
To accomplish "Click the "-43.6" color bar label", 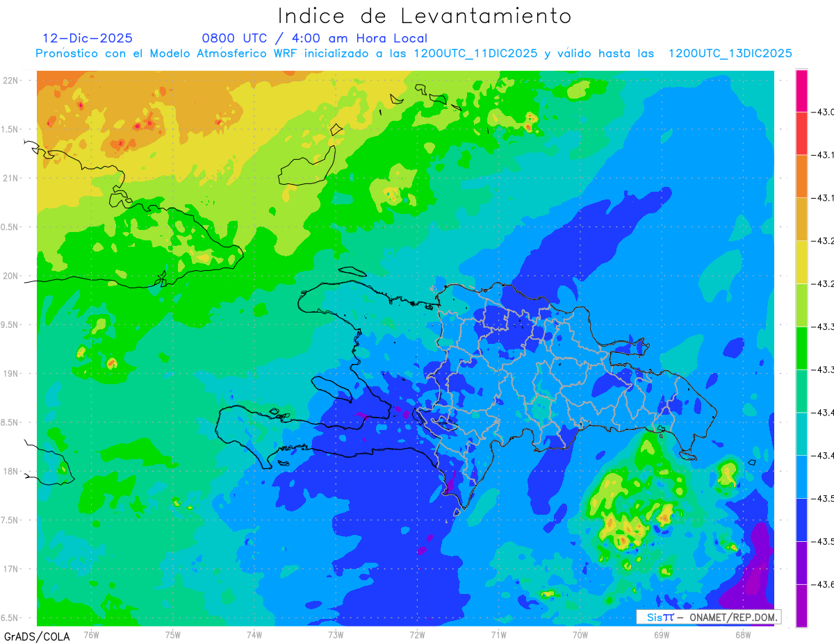I will click(x=823, y=584).
